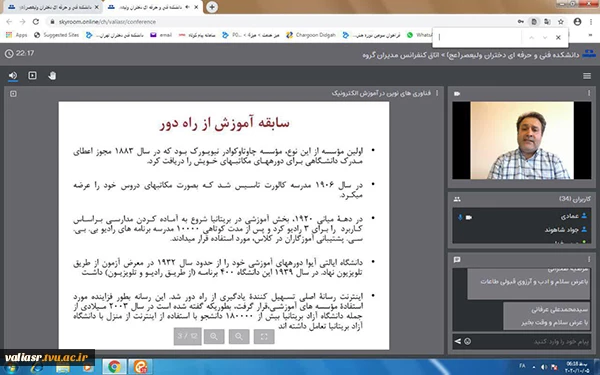600x375 pixels.
Task: Open the WhatsApp bookmark
Action: tap(419, 35)
